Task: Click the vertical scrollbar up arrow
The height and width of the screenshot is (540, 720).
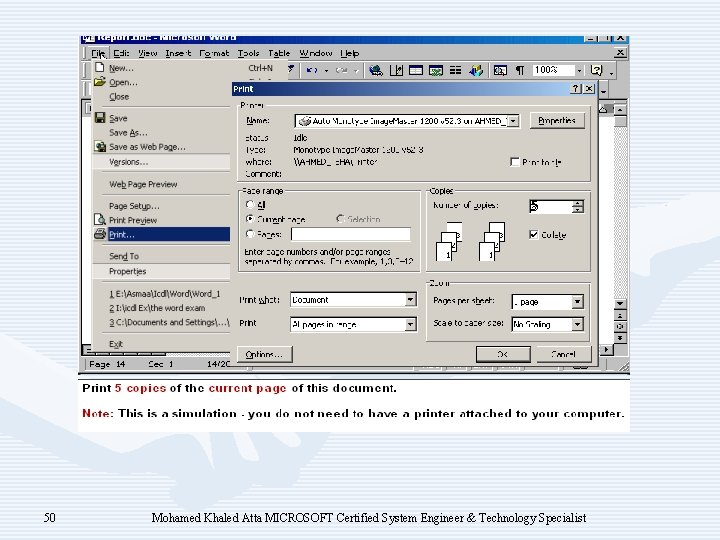Action: pyautogui.click(x=620, y=110)
